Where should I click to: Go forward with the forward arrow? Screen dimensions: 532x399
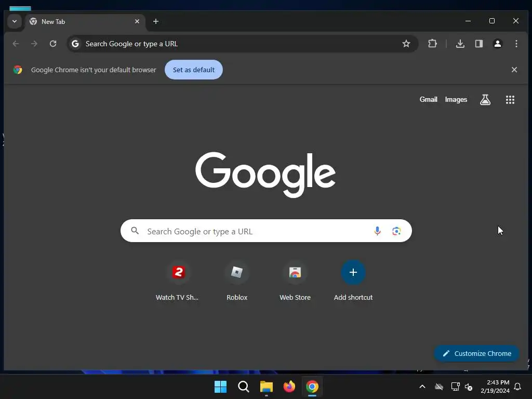[x=34, y=44]
